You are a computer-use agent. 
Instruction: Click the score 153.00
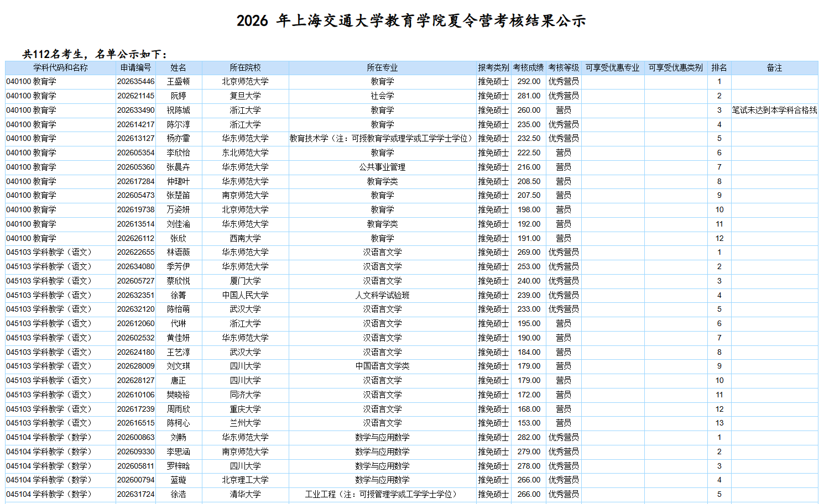click(x=529, y=423)
